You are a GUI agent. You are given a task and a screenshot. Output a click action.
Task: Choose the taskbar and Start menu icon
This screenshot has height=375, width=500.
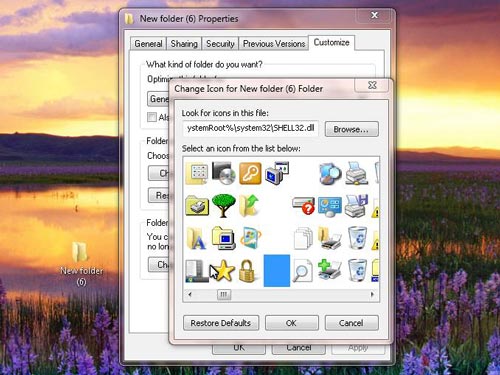click(197, 271)
